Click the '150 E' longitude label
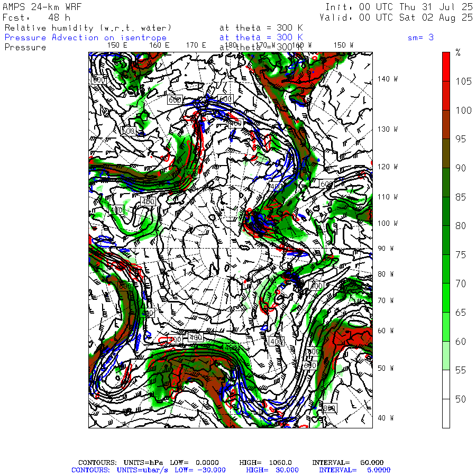476x476 pixels. [x=117, y=45]
